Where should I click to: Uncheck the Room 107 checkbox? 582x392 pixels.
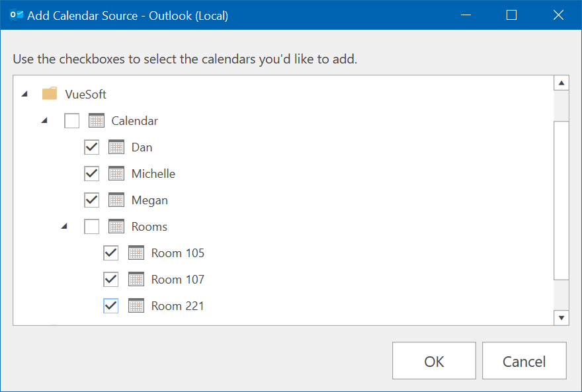pyautogui.click(x=111, y=279)
